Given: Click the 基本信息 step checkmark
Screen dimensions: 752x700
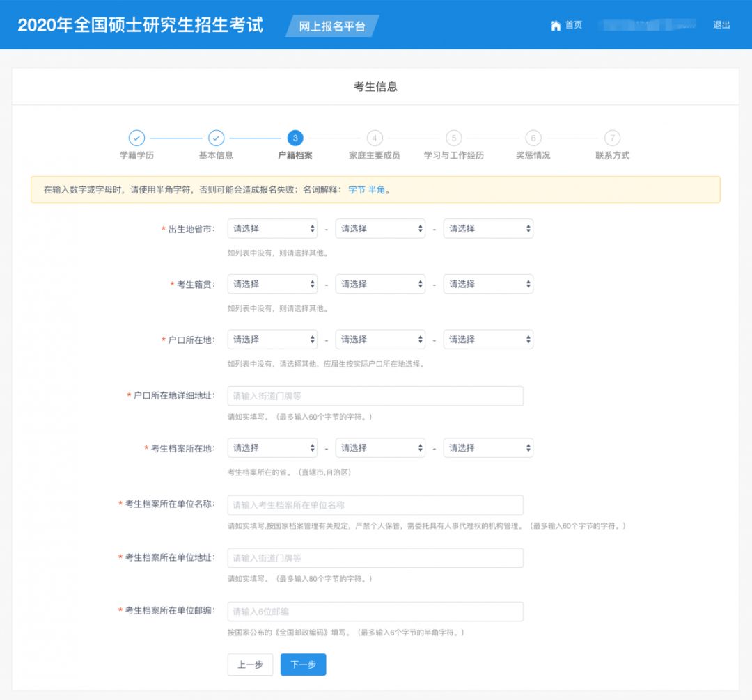Looking at the screenshot, I should pos(217,138).
